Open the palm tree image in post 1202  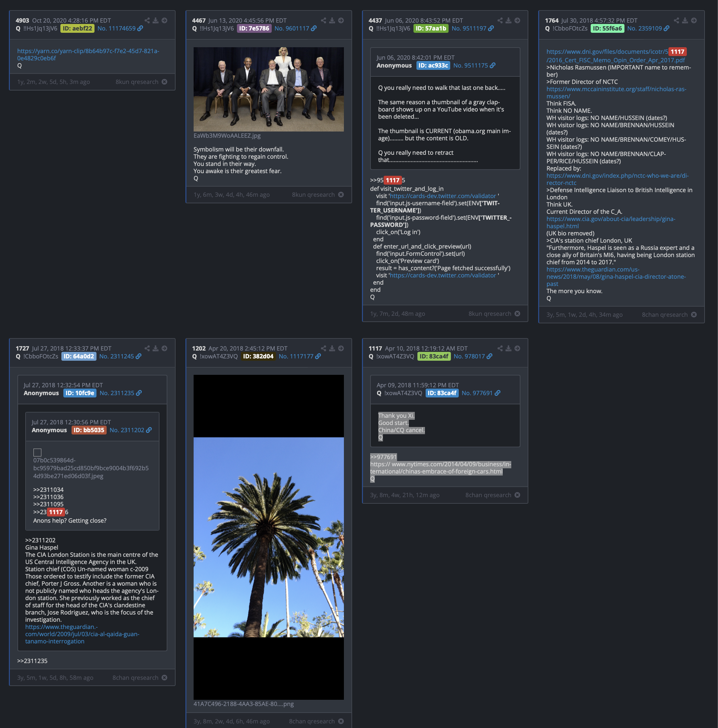[268, 537]
